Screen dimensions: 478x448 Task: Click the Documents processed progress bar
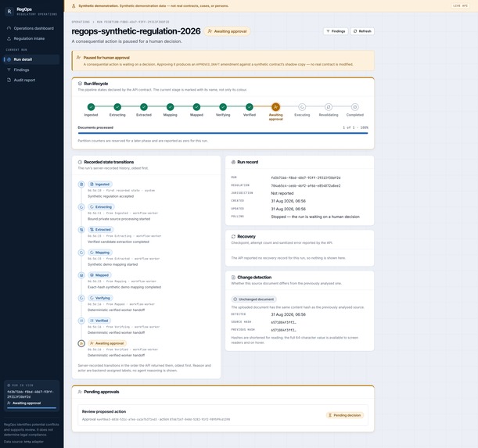tap(223, 133)
